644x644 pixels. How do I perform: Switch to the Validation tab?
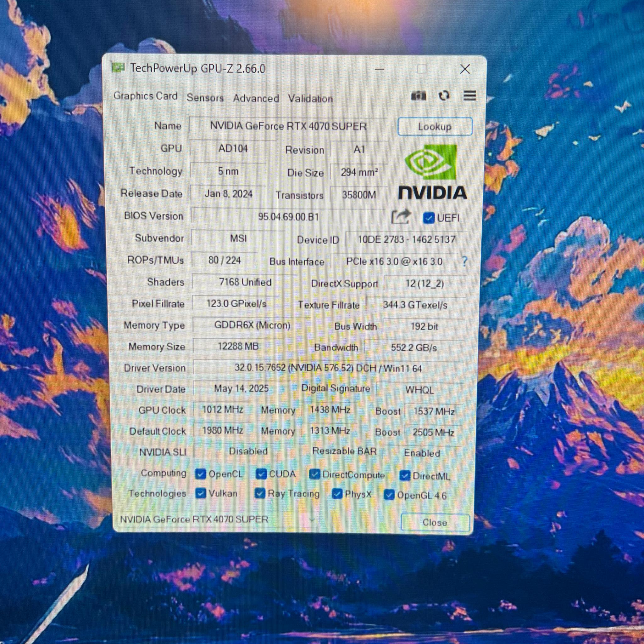point(310,98)
